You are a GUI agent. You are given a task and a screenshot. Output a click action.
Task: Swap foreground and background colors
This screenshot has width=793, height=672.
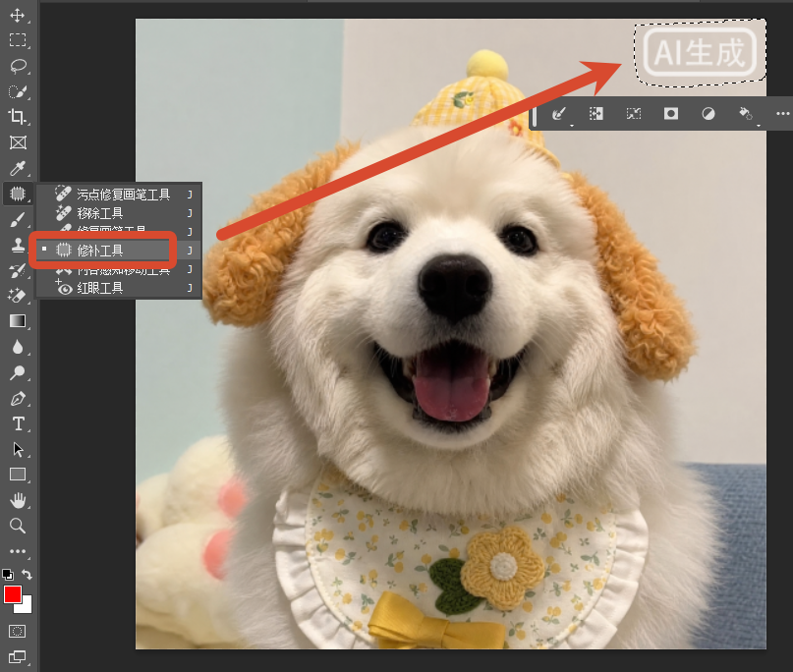(x=28, y=575)
